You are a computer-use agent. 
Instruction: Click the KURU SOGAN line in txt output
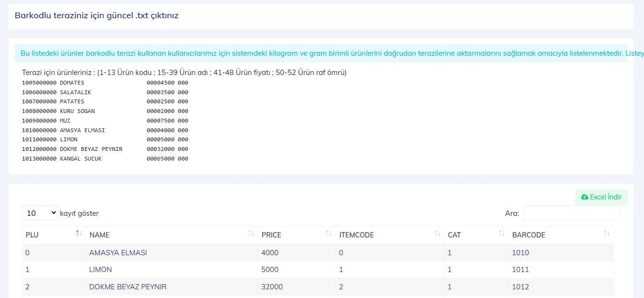(105, 111)
